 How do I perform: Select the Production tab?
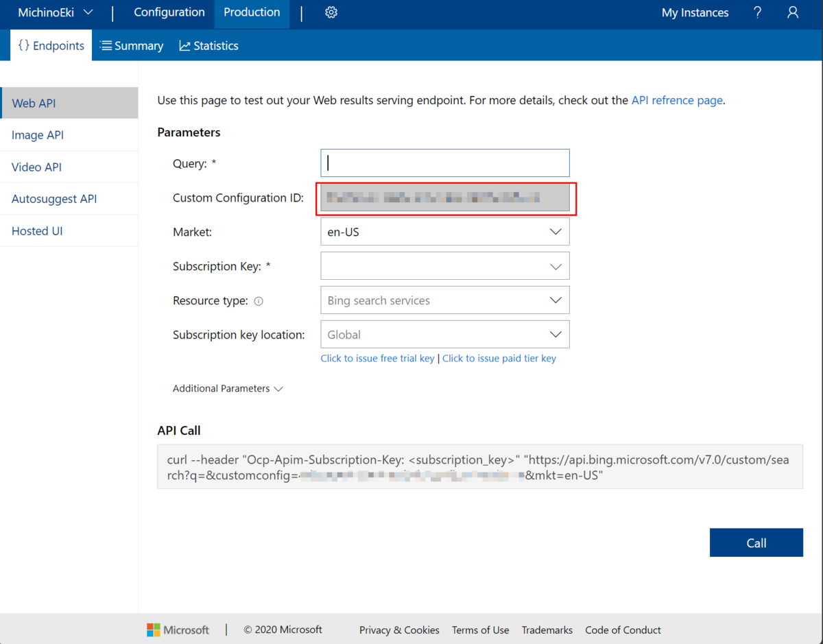click(x=252, y=12)
